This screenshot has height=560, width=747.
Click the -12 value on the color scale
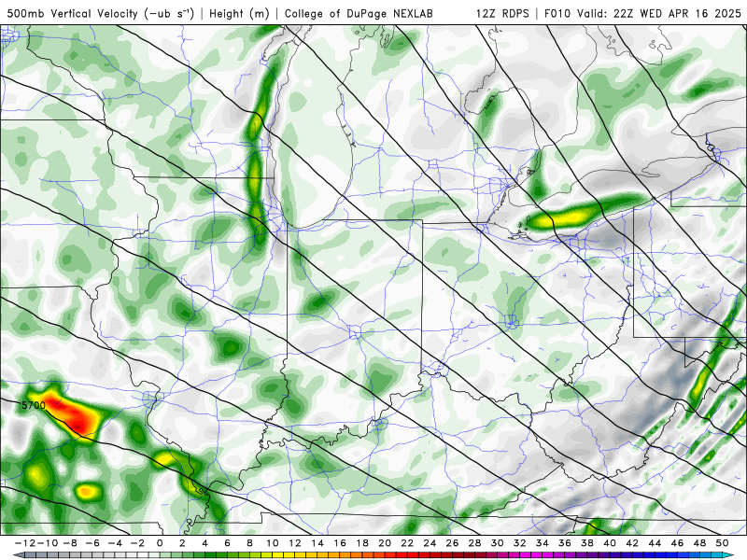point(24,543)
